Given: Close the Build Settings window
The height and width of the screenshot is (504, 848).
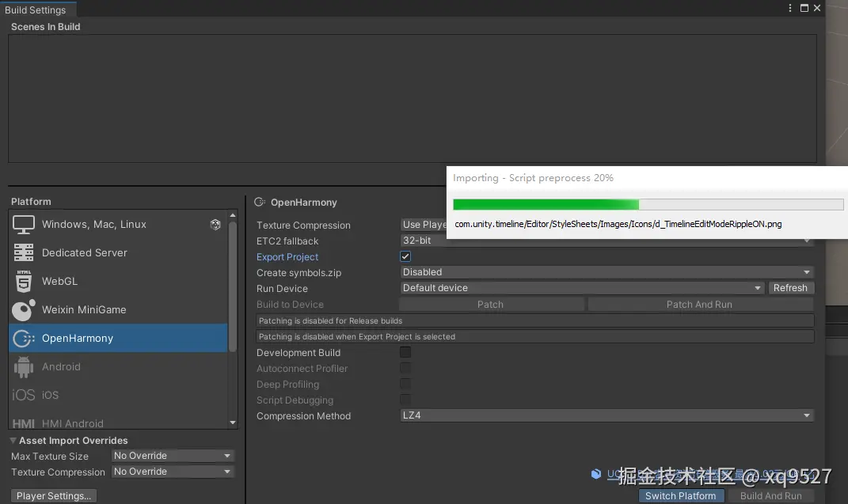Looking at the screenshot, I should [817, 8].
